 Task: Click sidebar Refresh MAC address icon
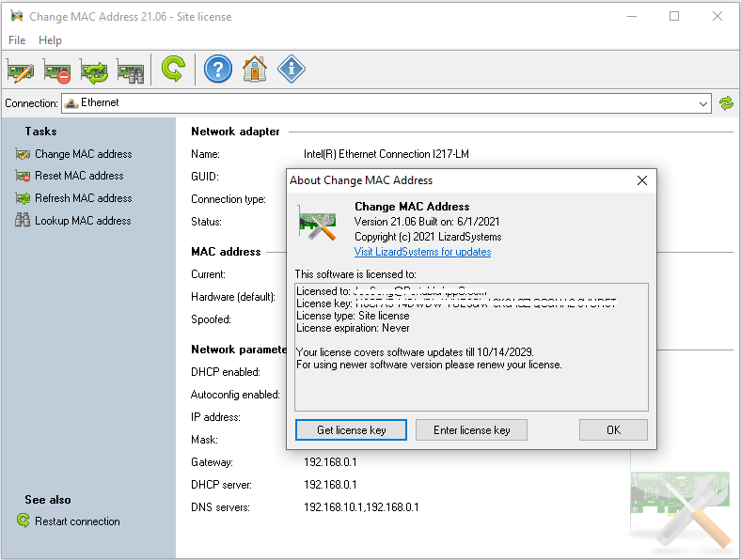23,198
